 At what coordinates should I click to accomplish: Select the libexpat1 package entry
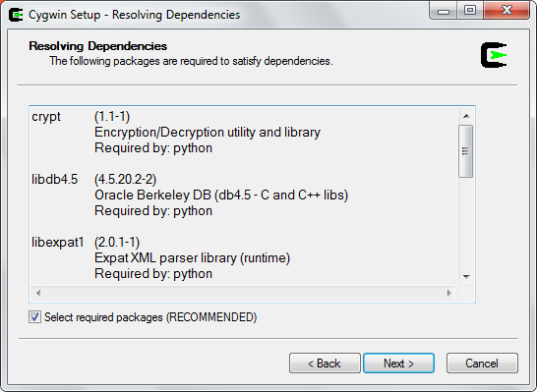pyautogui.click(x=58, y=243)
